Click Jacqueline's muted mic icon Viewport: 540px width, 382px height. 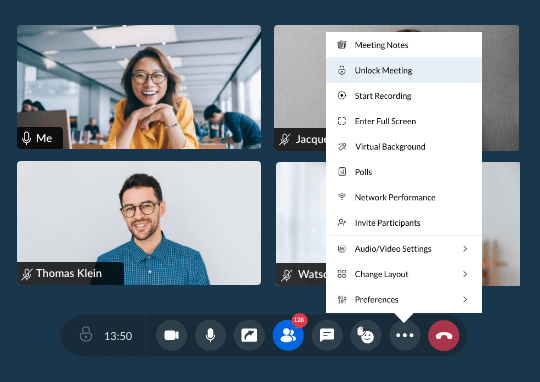point(284,139)
